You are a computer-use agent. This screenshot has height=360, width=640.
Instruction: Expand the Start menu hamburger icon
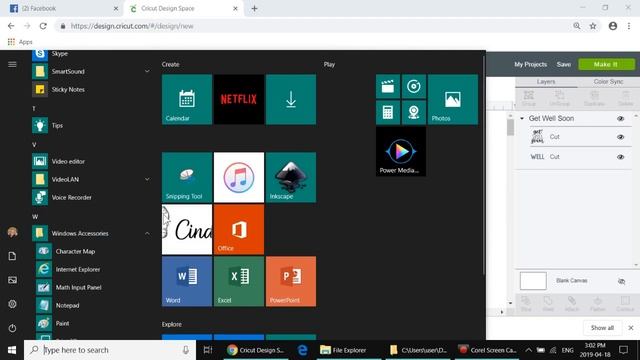pos(12,64)
